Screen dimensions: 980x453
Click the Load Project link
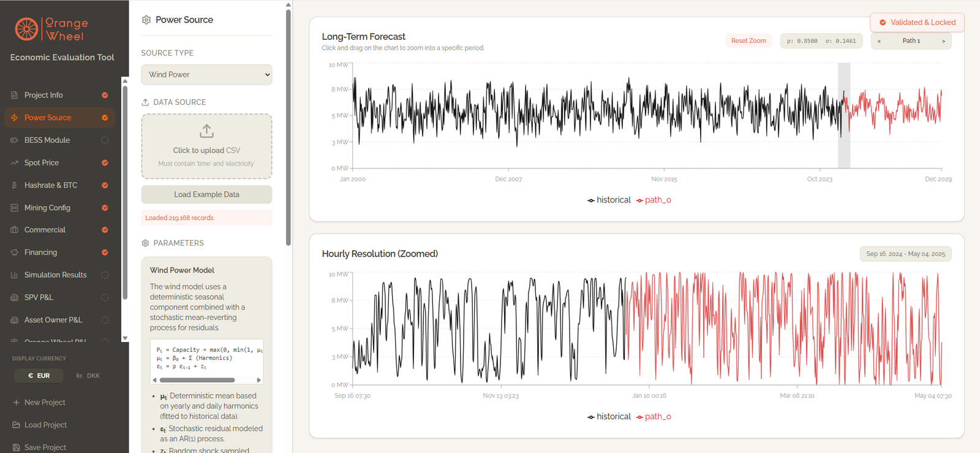40,425
